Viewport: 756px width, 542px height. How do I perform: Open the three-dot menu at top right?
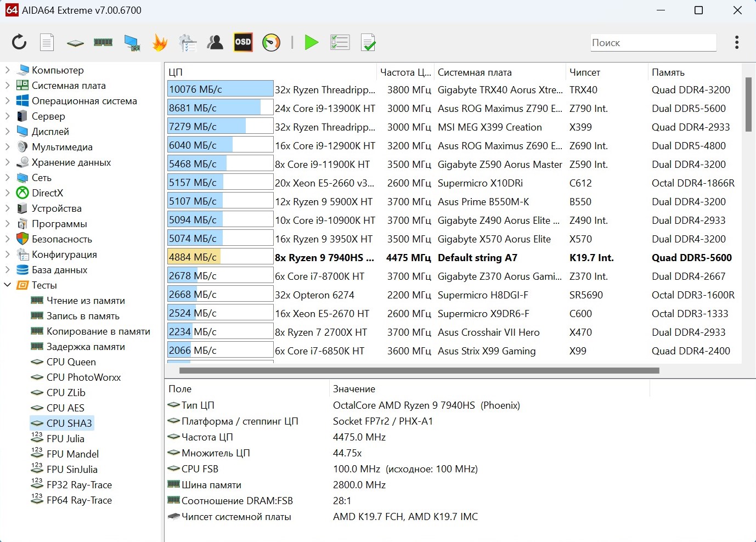coord(736,42)
